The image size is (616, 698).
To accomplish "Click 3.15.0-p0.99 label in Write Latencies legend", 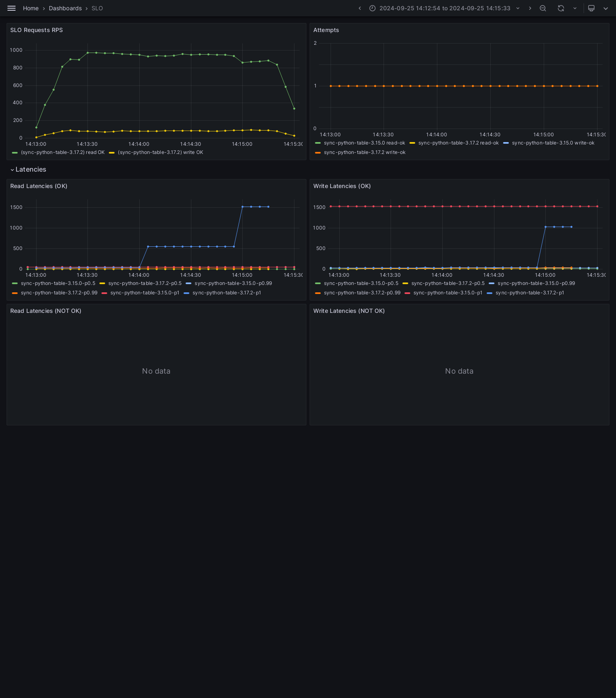I will coord(536,283).
